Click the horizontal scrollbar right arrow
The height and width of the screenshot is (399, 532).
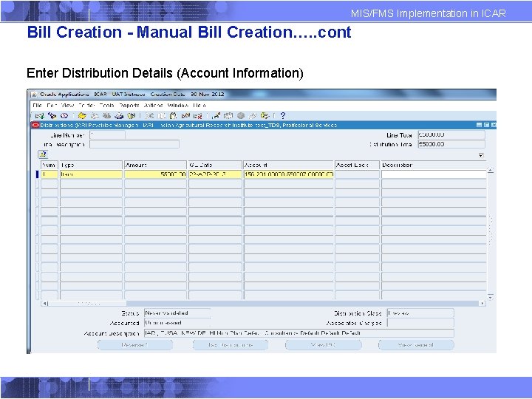click(x=482, y=304)
